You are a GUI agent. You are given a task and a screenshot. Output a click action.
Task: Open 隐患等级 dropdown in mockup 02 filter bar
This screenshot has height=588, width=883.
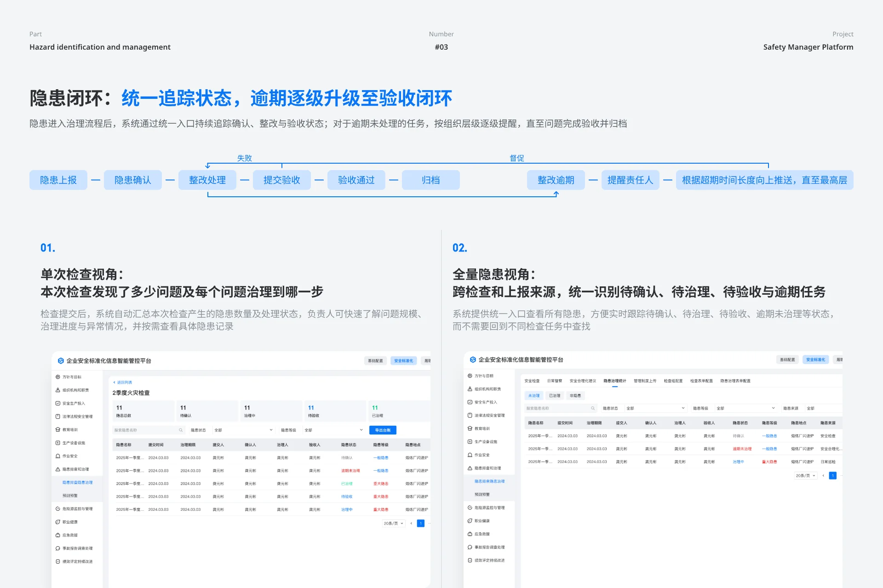746,408
